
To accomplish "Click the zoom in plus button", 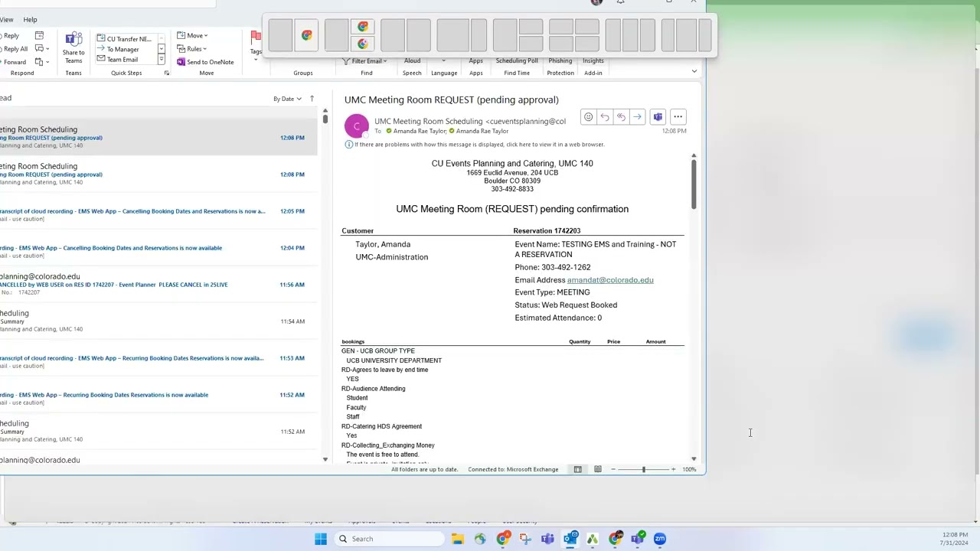I will 673,469.
